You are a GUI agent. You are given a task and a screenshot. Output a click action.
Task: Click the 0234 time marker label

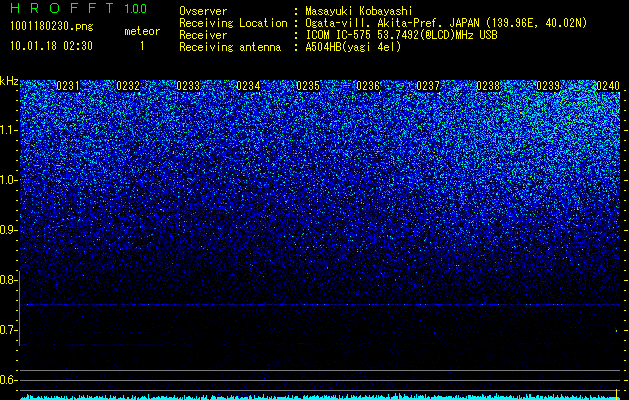coord(248,86)
